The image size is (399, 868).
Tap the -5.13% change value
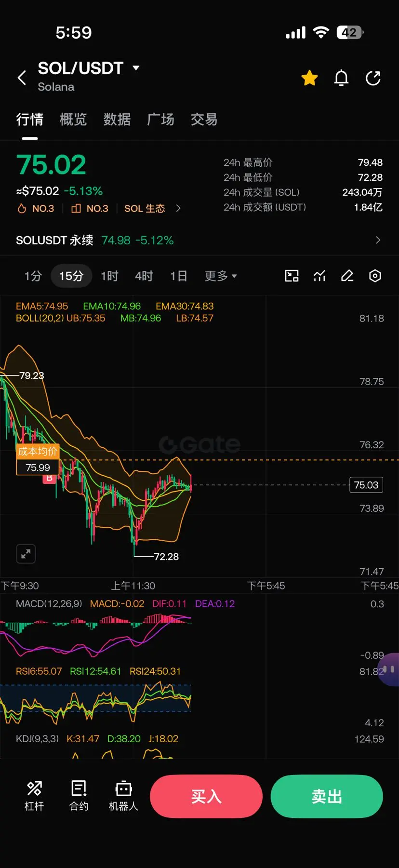[83, 191]
